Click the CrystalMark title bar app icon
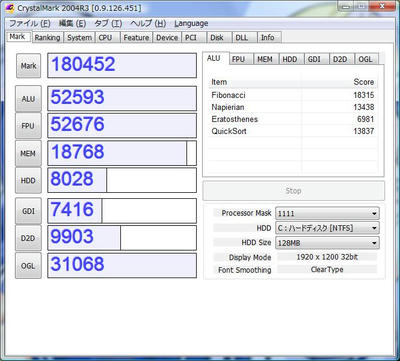Viewport: 400px width, 361px height. [10, 8]
